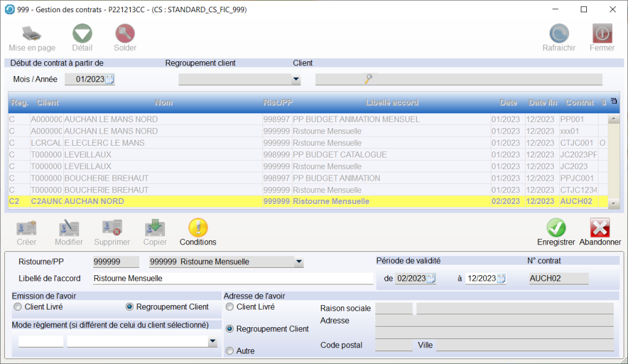Open the Conditions warning icon
The width and height of the screenshot is (628, 364).
[x=197, y=228]
